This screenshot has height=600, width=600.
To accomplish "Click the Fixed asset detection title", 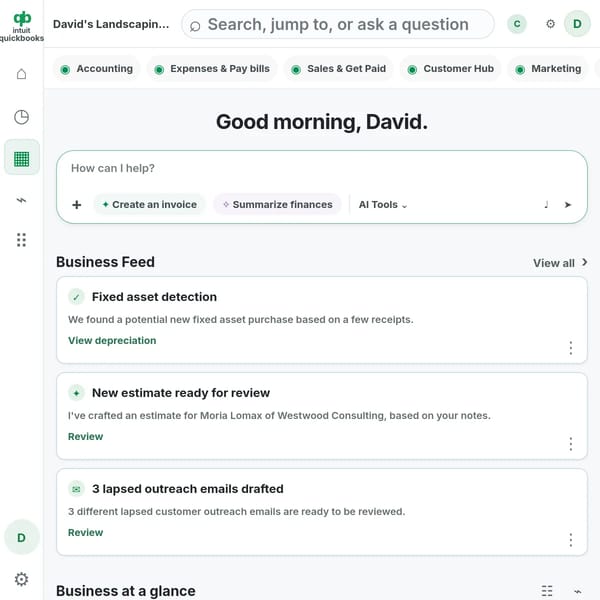I will (154, 297).
